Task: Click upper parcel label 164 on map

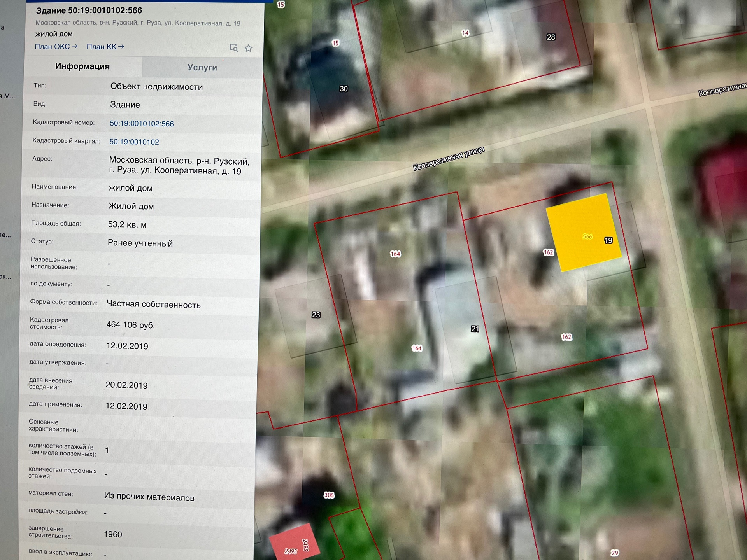Action: pos(395,254)
